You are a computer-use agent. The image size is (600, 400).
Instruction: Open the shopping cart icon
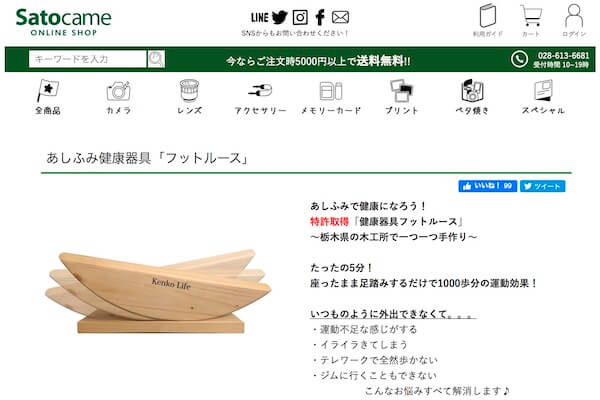(x=531, y=15)
